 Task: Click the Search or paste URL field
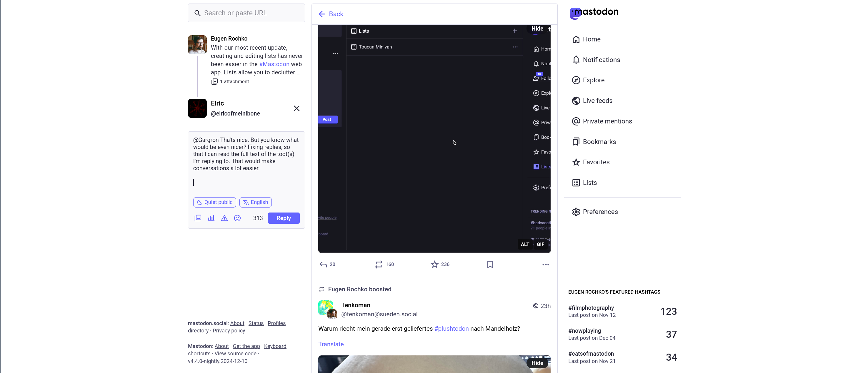click(246, 13)
